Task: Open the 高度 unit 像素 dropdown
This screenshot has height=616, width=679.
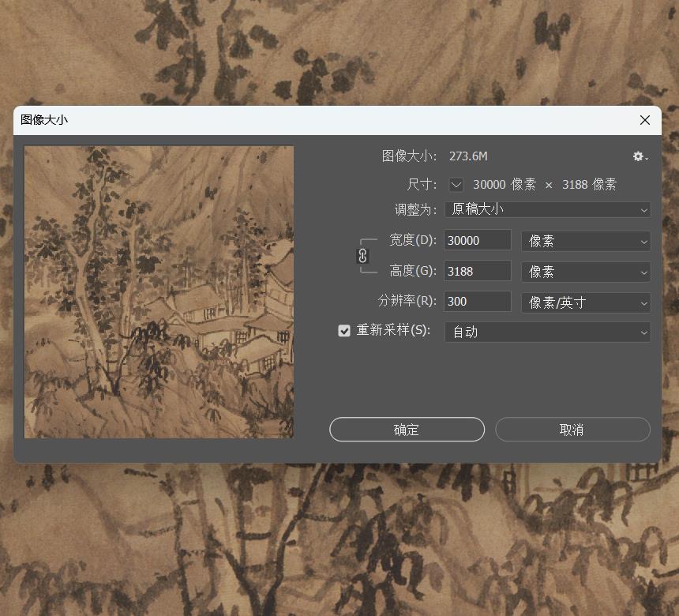Action: click(x=586, y=272)
